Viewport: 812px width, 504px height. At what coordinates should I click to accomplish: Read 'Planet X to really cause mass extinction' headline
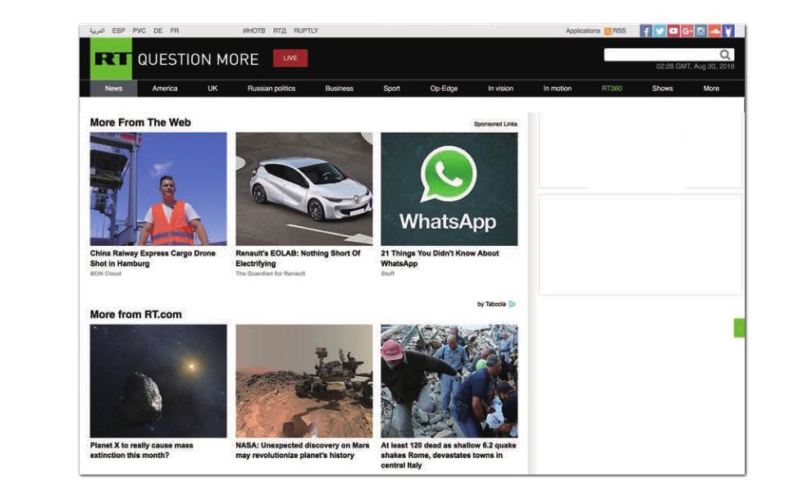coord(141,450)
